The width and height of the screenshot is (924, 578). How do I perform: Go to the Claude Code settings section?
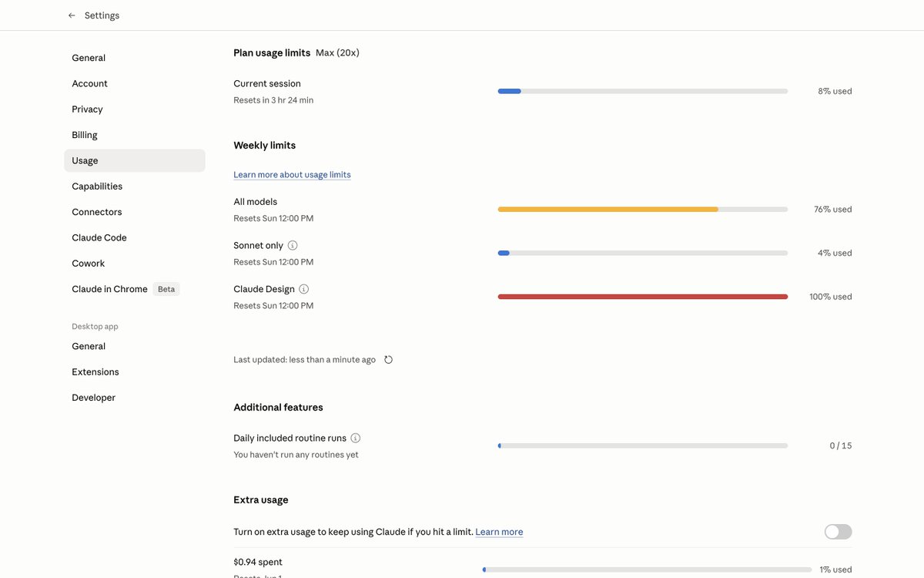point(135,237)
